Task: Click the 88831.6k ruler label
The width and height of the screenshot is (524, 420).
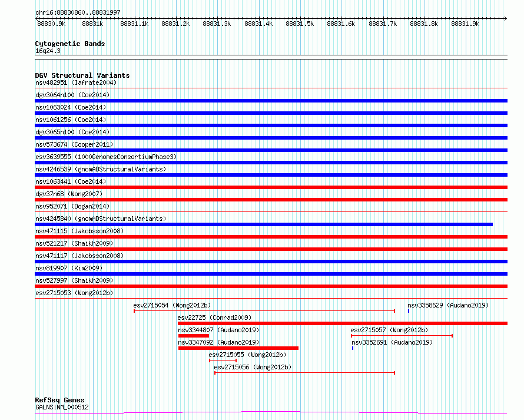Action: tap(341, 24)
